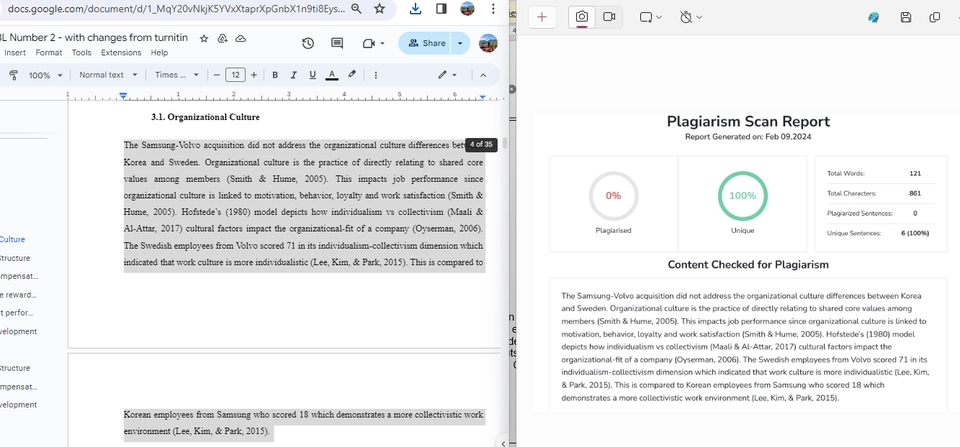Click the Docs vertical scrollbar thumb

tap(505, 143)
